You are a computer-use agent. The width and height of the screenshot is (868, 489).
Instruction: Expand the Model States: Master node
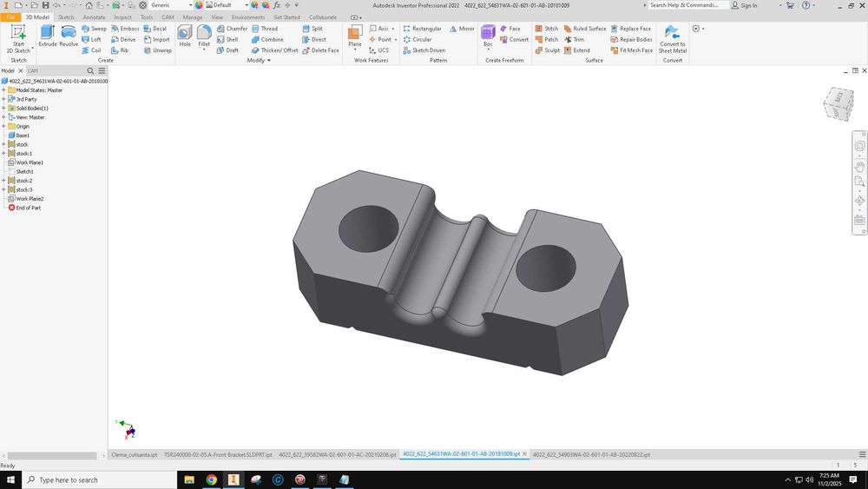(3, 90)
